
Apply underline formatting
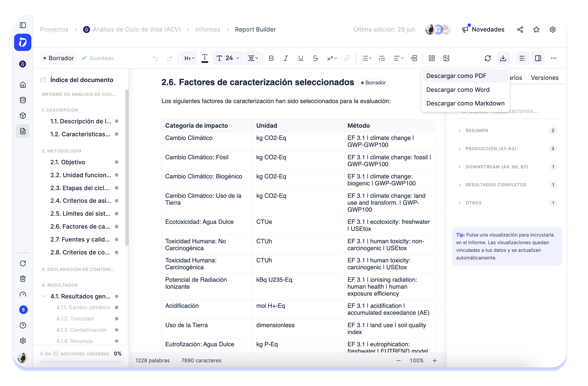(301, 58)
